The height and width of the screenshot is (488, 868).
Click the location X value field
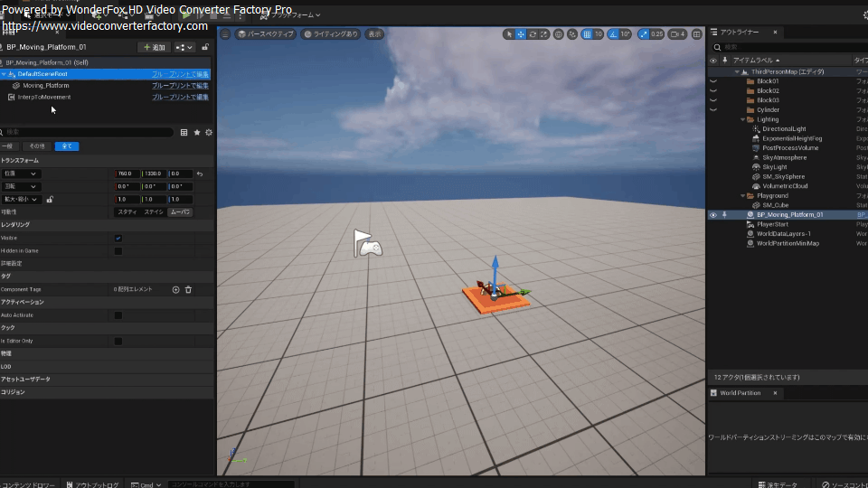point(127,174)
